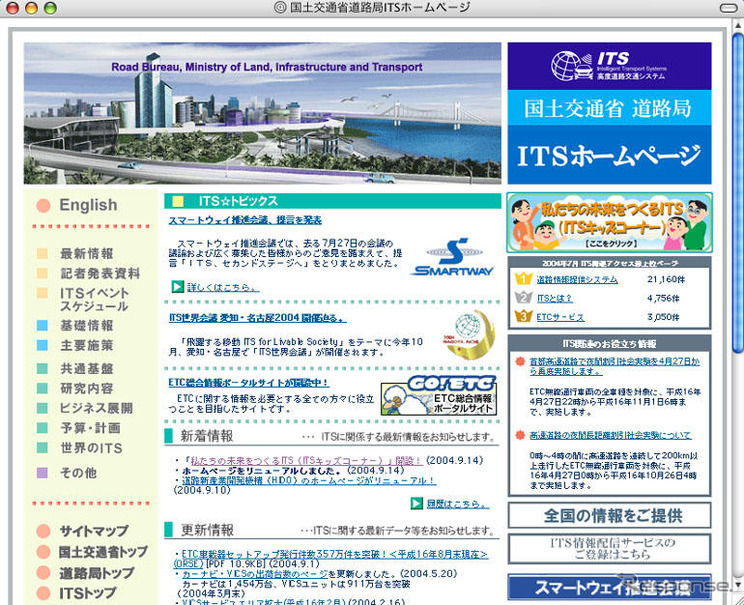Click the ITS情報配信サービス registration button
The image size is (744, 605).
pyautogui.click(x=609, y=549)
